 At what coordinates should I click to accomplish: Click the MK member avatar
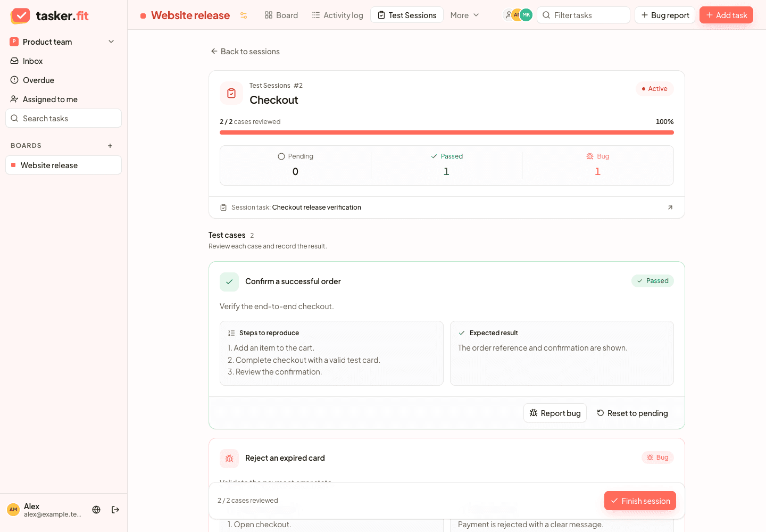tap(526, 15)
